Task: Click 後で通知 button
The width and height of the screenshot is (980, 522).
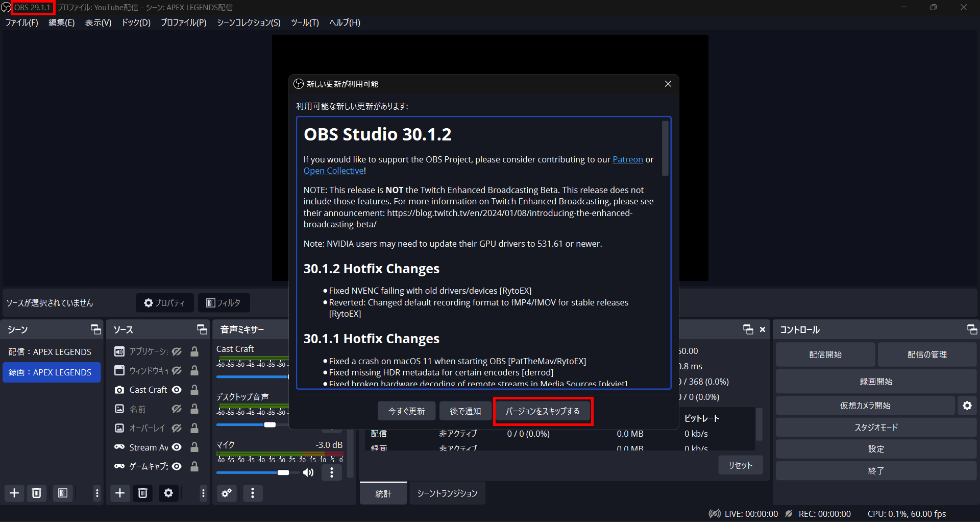Action: [465, 411]
